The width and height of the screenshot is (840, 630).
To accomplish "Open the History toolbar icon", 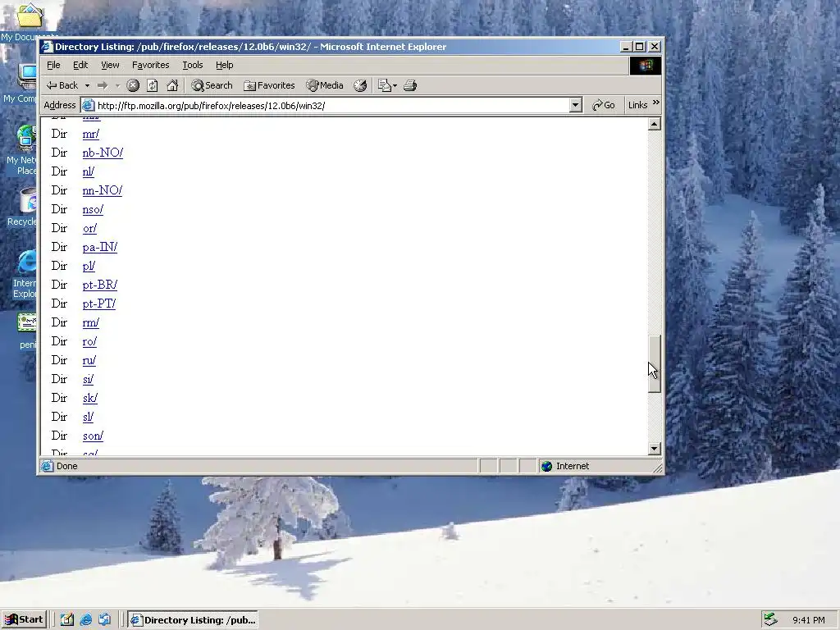I will coord(360,85).
